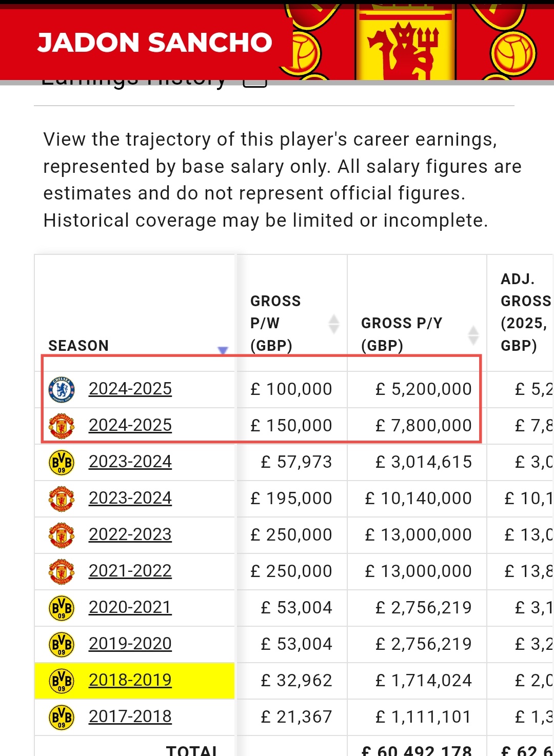Open the Chelsea 2024-2025 season link

pos(130,389)
